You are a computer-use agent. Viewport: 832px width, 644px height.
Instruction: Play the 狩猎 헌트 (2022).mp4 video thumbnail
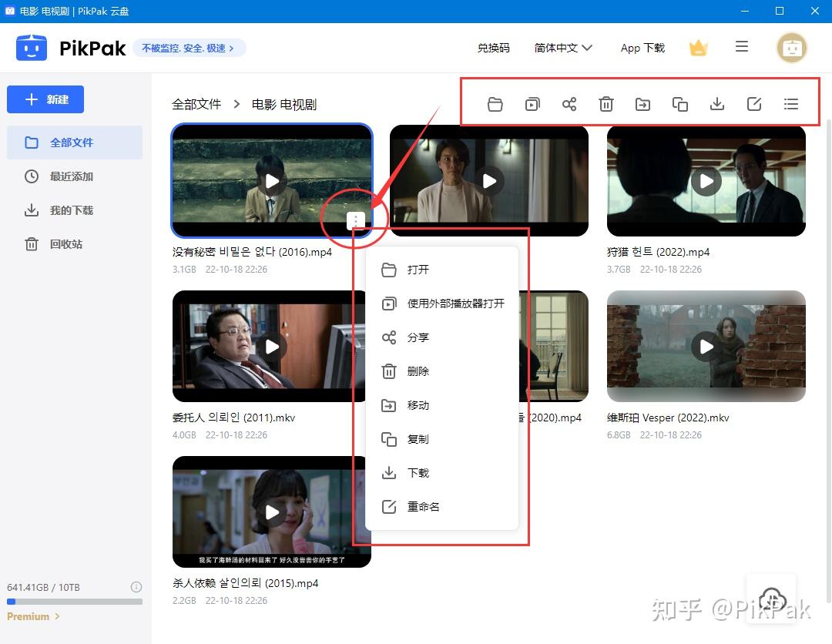pyautogui.click(x=706, y=181)
